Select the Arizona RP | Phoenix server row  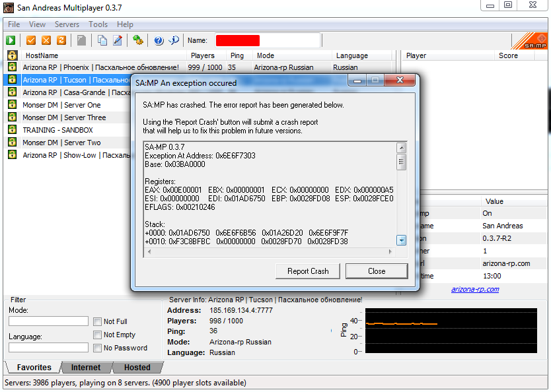tap(199, 67)
